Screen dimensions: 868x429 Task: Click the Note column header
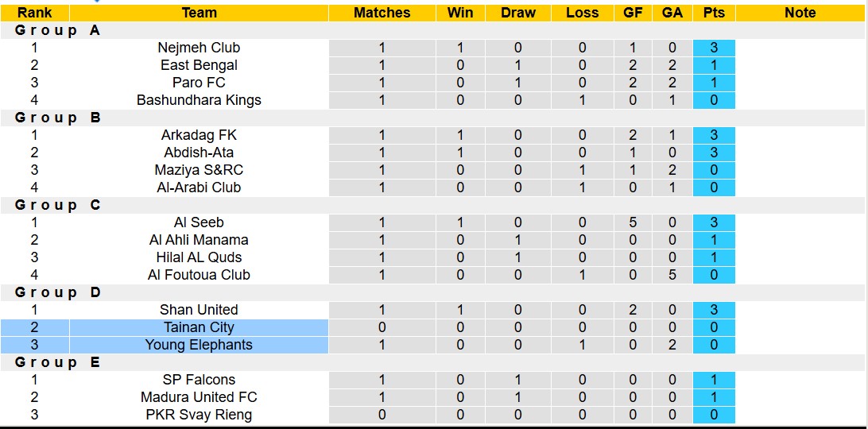(800, 13)
